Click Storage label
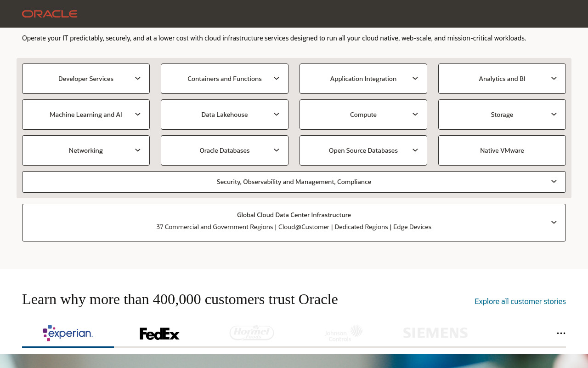 pyautogui.click(x=502, y=115)
